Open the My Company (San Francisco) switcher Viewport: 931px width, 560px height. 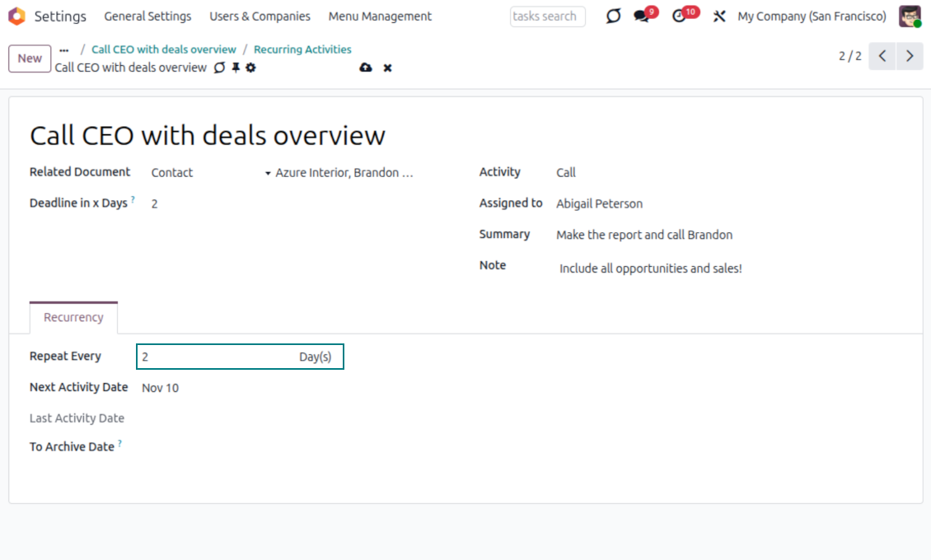pos(812,16)
